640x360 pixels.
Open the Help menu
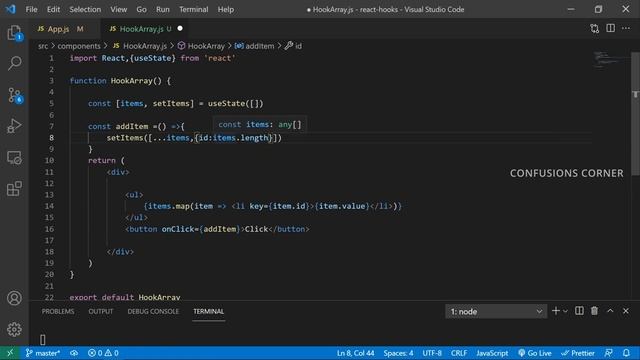coord(225,9)
